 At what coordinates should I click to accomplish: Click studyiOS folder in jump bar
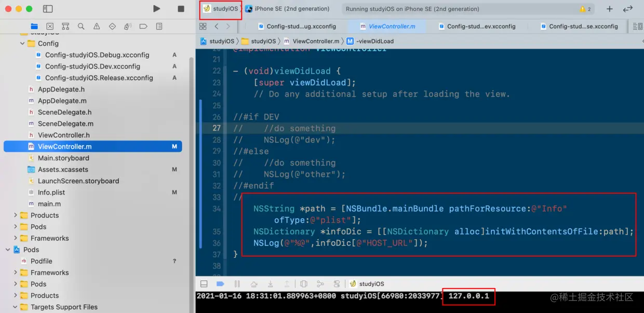(259, 41)
